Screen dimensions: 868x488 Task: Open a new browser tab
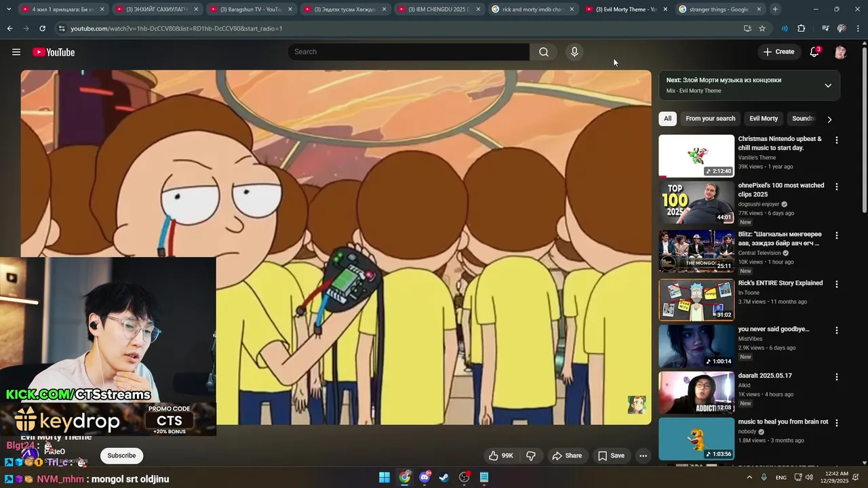point(775,9)
